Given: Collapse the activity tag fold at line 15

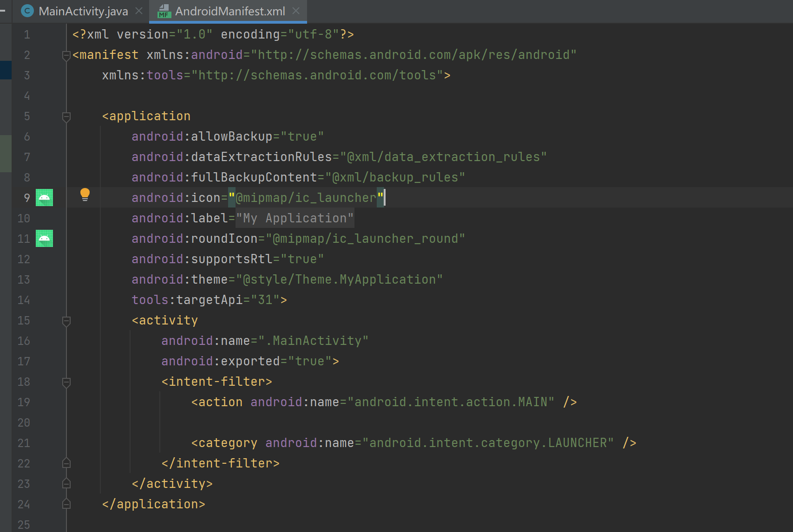Looking at the screenshot, I should (66, 321).
